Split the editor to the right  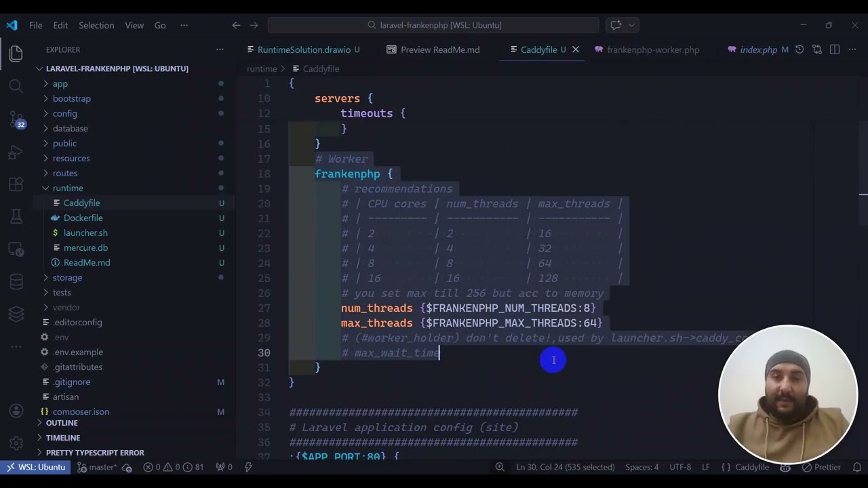point(835,49)
